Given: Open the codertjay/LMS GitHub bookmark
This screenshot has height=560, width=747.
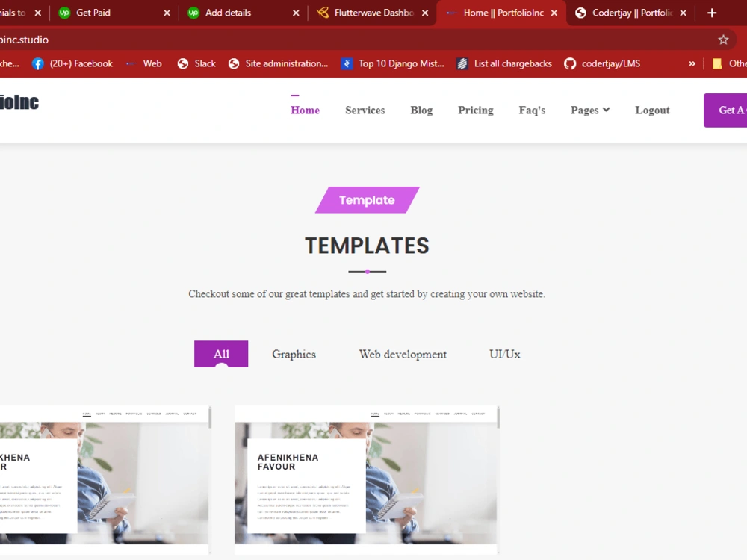Looking at the screenshot, I should (x=602, y=63).
